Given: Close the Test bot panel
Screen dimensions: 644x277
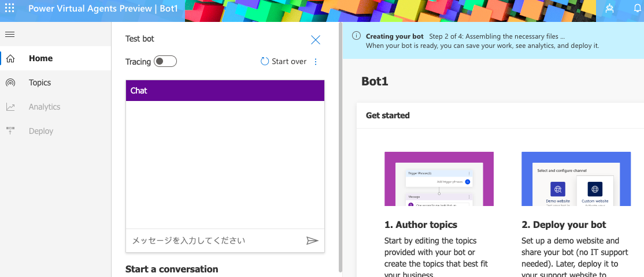Looking at the screenshot, I should [x=316, y=40].
